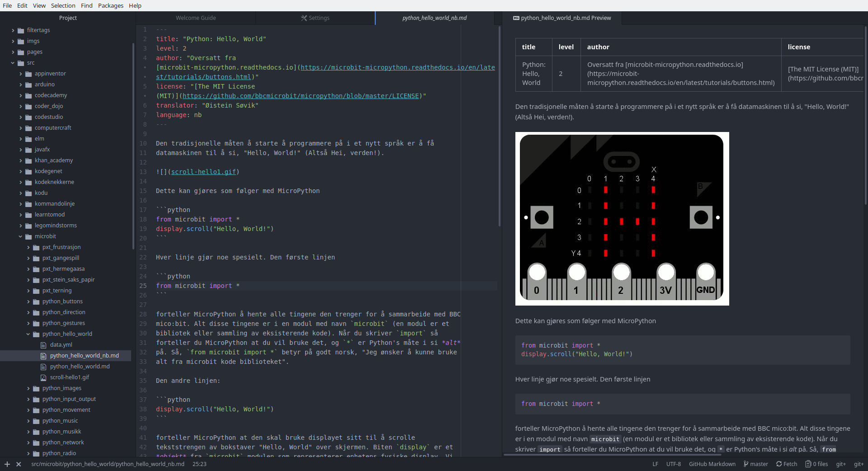
Task: Expand the appinventor folder
Action: pyautogui.click(x=20, y=74)
